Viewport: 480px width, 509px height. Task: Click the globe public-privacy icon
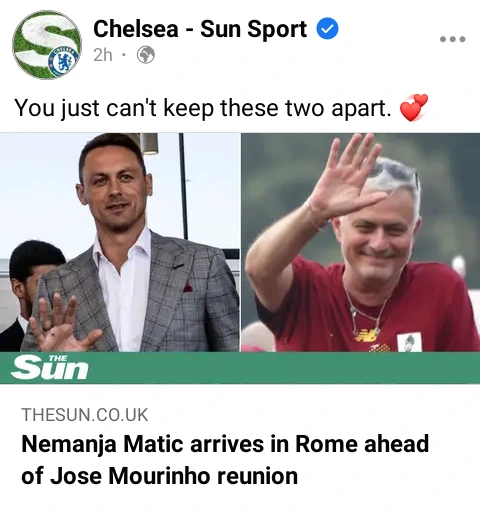[x=146, y=55]
